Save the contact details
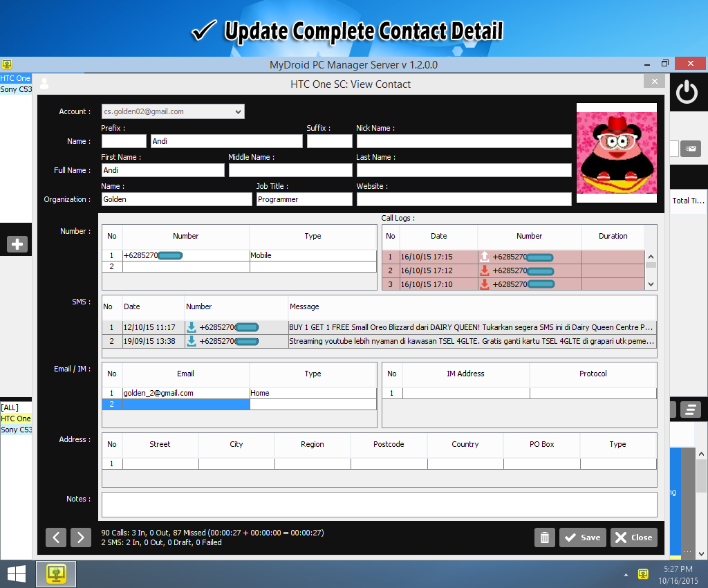708x588 pixels. pyautogui.click(x=582, y=538)
